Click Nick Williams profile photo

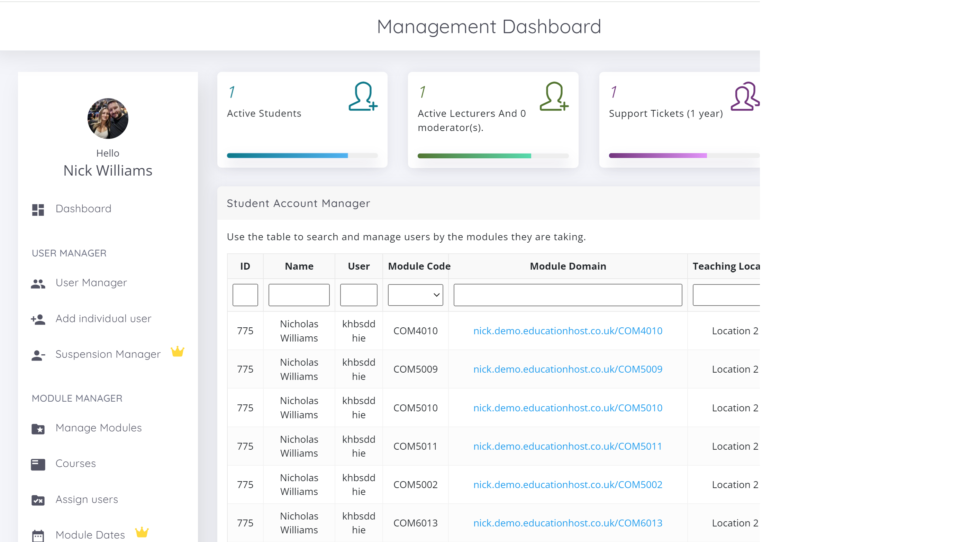(x=108, y=119)
